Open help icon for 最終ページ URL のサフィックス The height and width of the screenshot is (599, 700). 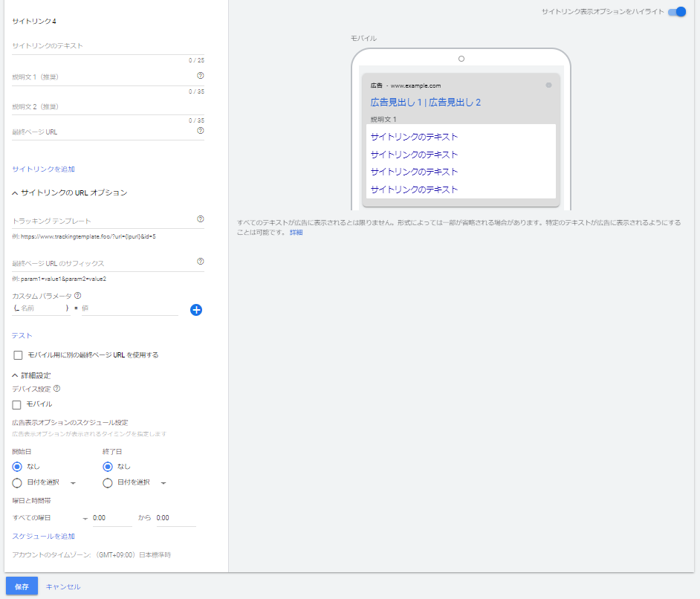tap(201, 262)
